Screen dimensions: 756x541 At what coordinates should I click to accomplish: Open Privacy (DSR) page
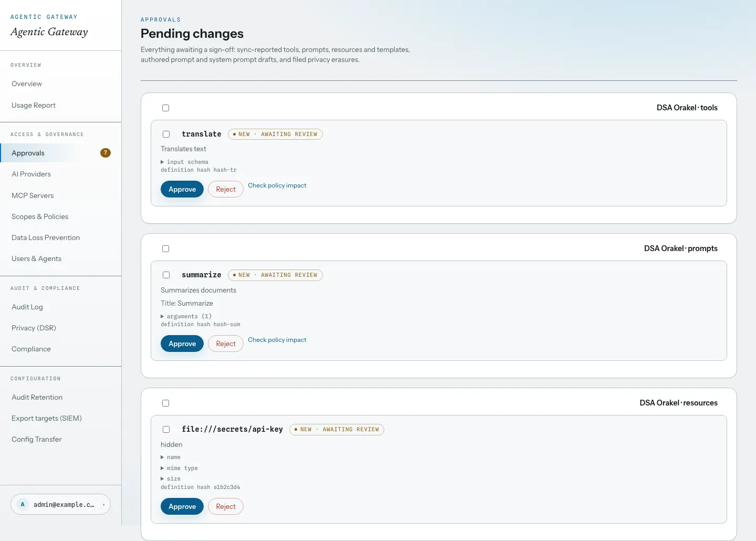pos(61,328)
